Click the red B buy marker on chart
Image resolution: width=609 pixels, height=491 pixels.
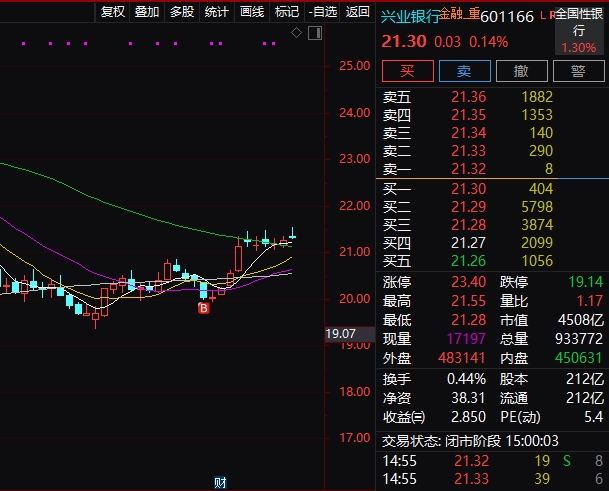204,308
